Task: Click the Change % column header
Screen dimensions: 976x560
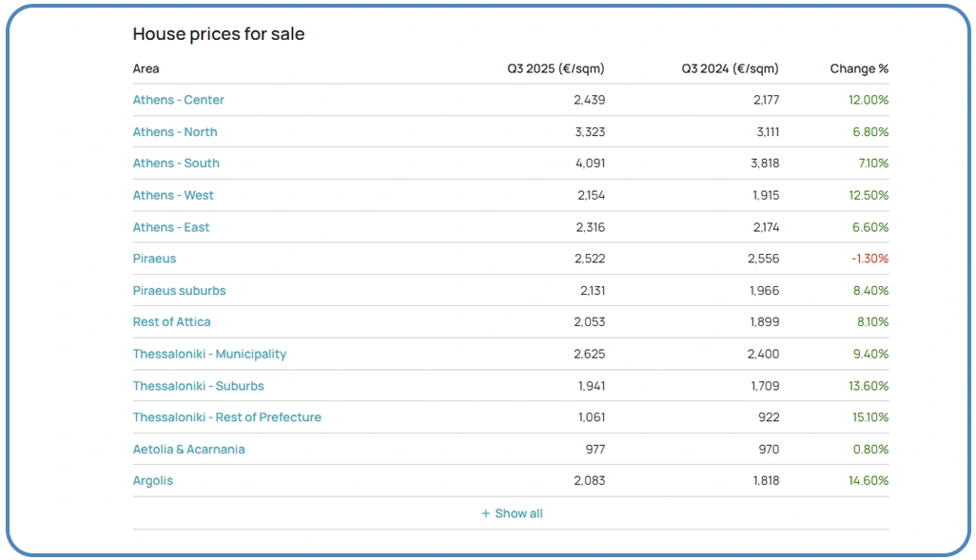Action: 859,68
